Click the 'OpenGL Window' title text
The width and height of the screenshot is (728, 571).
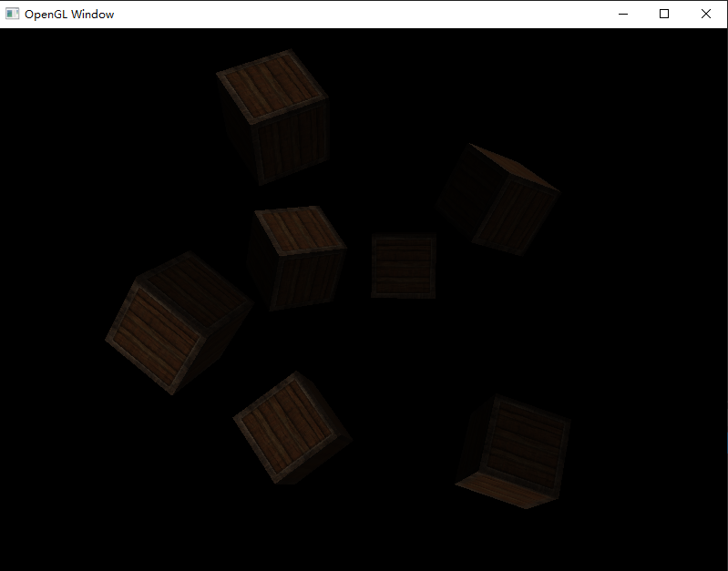click(69, 15)
